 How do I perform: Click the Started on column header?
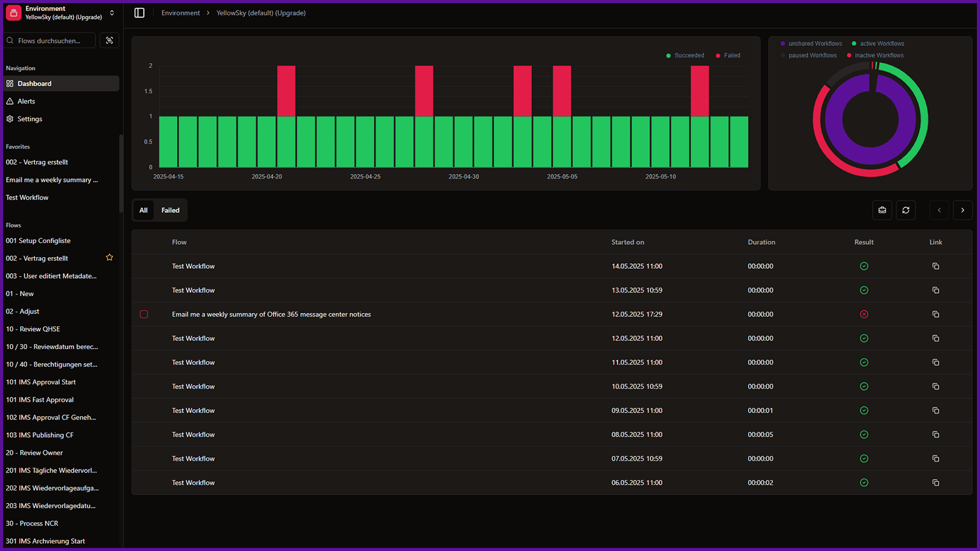coord(628,242)
